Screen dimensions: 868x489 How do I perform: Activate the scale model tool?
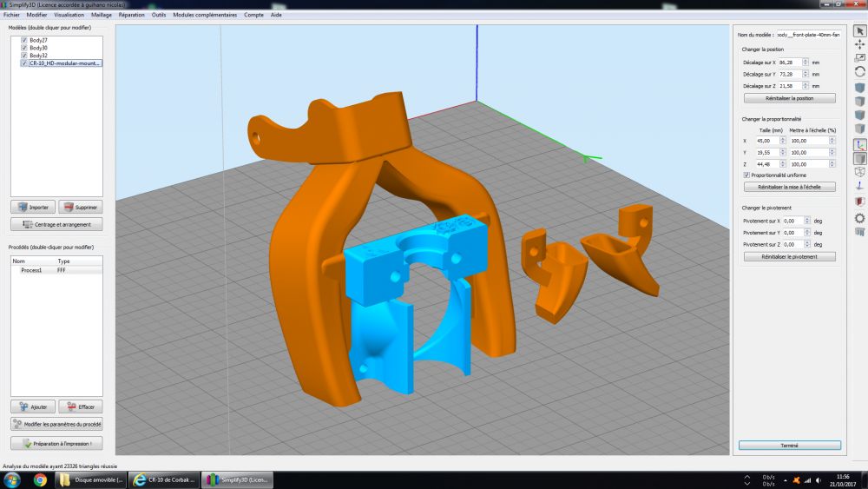click(859, 58)
